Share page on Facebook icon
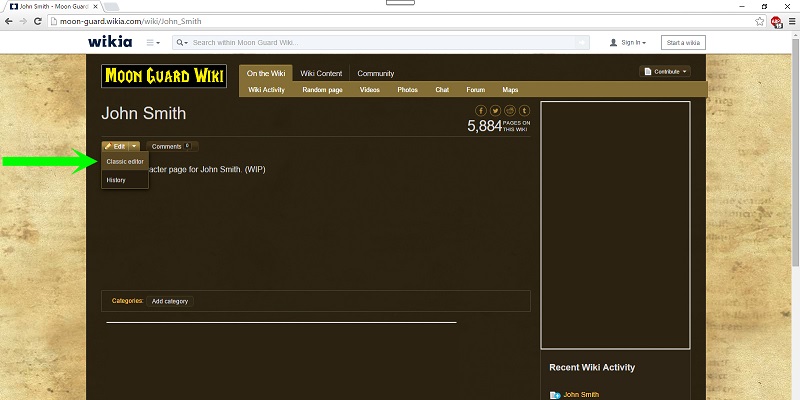800x400 pixels. pyautogui.click(x=481, y=111)
